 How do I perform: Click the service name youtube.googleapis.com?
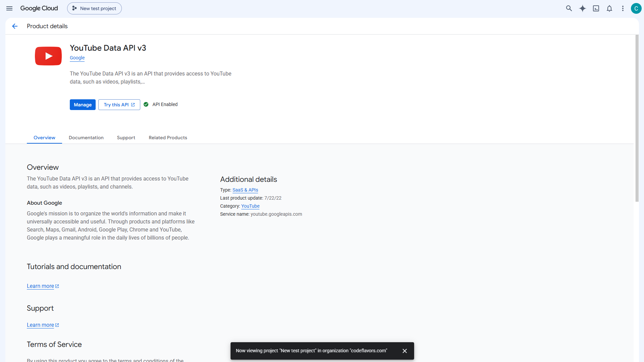pos(276,214)
